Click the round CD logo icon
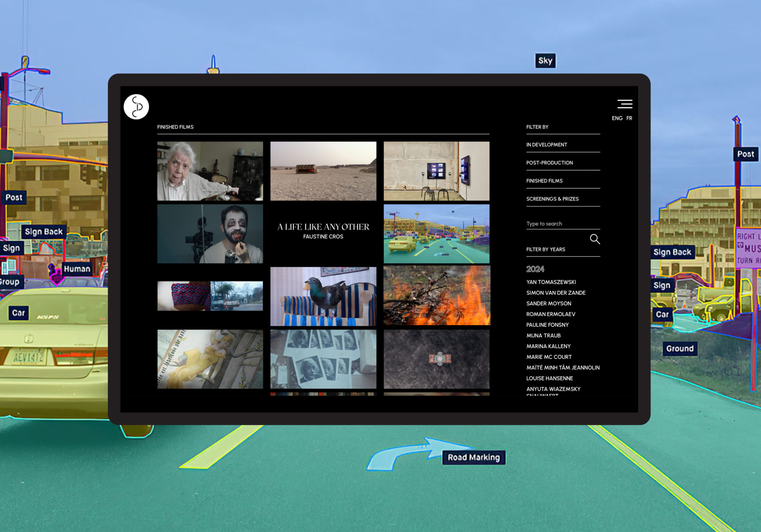This screenshot has width=761, height=532. tap(136, 107)
